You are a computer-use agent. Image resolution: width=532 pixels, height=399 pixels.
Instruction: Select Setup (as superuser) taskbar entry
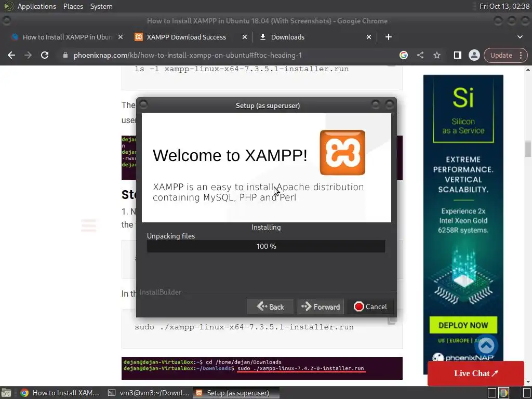click(x=236, y=393)
